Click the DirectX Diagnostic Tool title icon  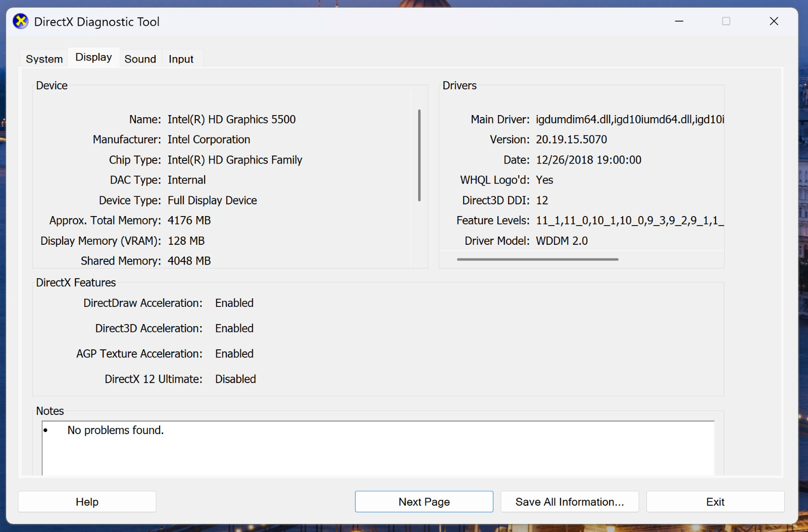pyautogui.click(x=20, y=21)
